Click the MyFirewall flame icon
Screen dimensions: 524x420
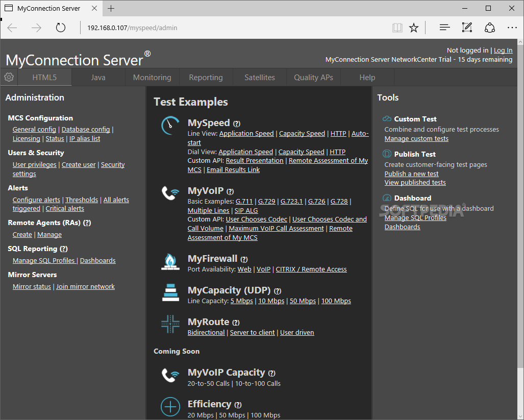pyautogui.click(x=170, y=262)
